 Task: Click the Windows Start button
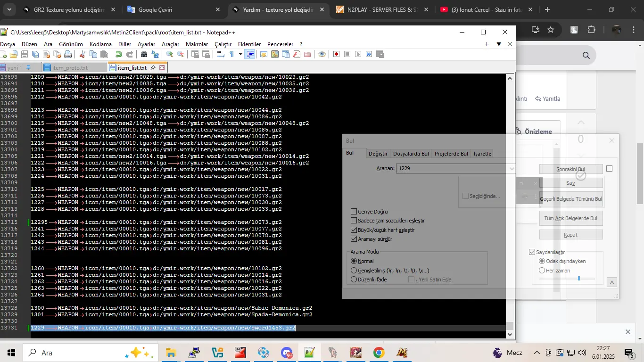pos(11,353)
